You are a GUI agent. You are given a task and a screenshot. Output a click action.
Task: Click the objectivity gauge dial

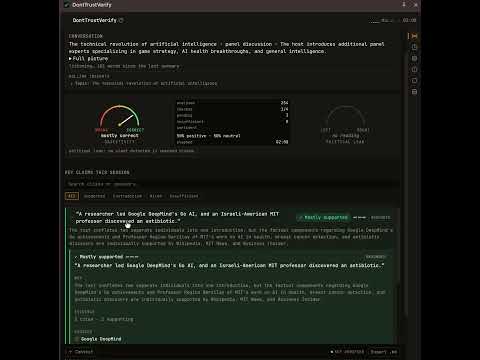pos(120,117)
